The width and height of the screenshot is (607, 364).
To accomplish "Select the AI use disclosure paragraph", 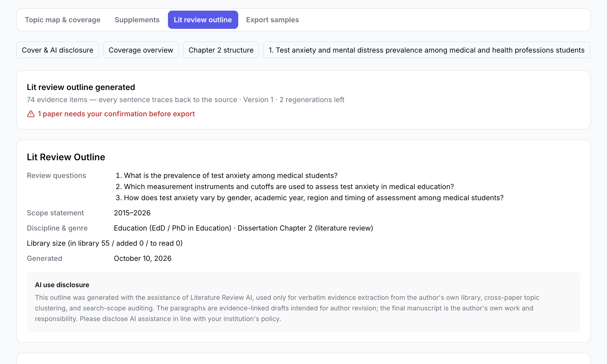I will [x=287, y=308].
